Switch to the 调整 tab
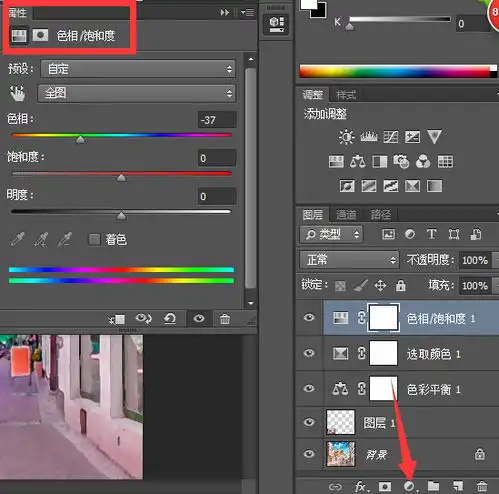The height and width of the screenshot is (494, 499). click(312, 95)
